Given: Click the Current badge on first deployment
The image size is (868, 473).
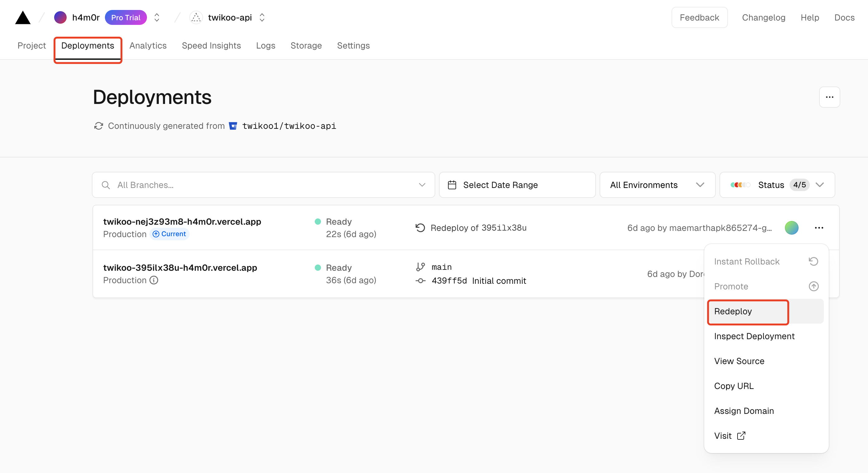Looking at the screenshot, I should 169,234.
